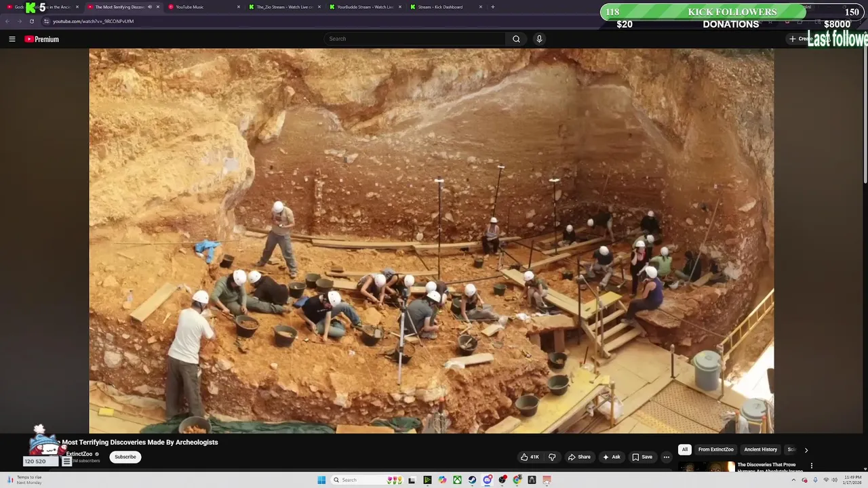The height and width of the screenshot is (488, 868).
Task: Open options for The Discoveries That Prove video
Action: pos(812,466)
